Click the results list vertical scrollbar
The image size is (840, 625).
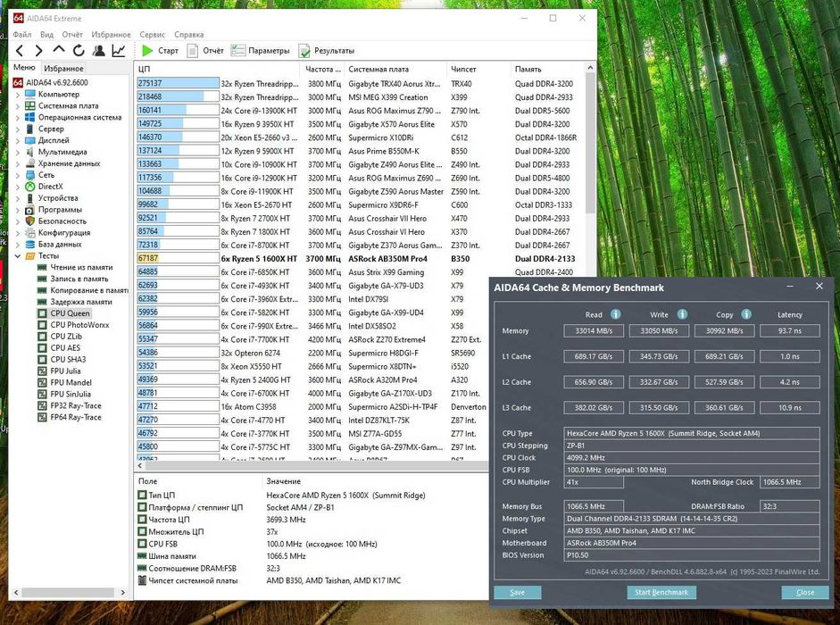(590, 142)
